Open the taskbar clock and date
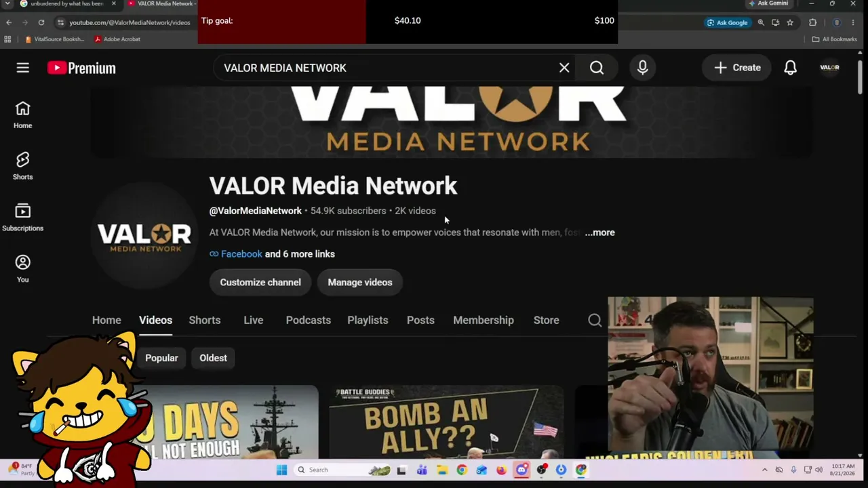The image size is (868, 488). [843, 470]
